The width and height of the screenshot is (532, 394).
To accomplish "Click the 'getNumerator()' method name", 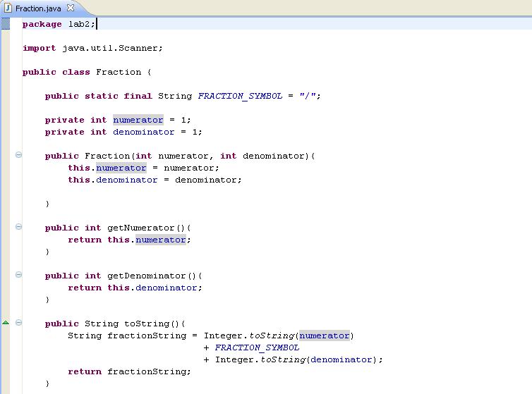I will 146,228.
